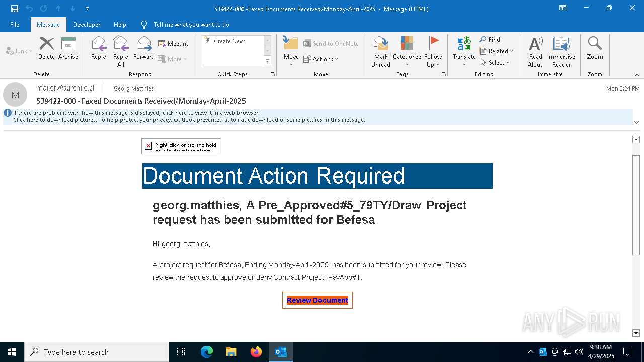
Task: Click the Undo arrow in the title bar
Action: coord(29,9)
